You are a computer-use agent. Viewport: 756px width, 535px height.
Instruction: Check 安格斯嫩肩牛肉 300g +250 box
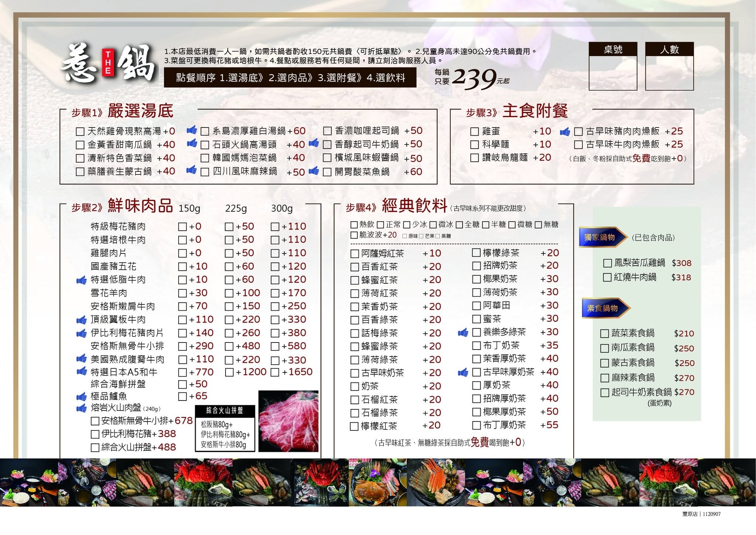(x=275, y=307)
